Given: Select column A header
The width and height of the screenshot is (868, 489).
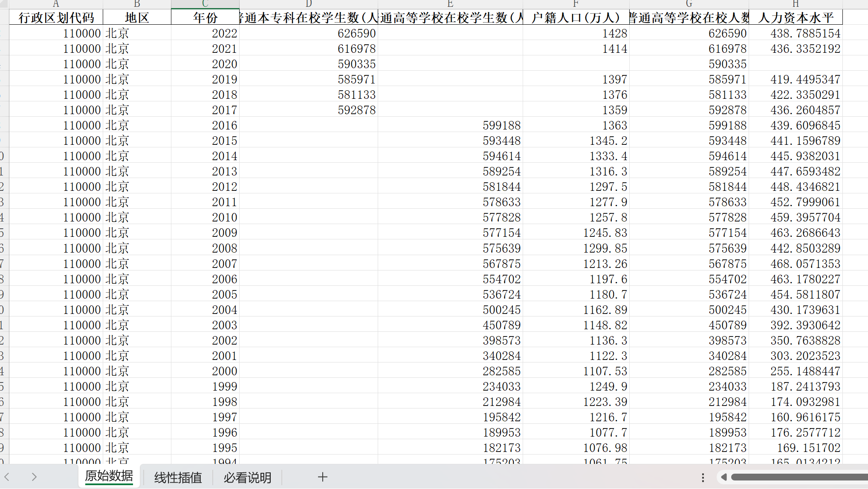Looking at the screenshot, I should click(x=56, y=4).
